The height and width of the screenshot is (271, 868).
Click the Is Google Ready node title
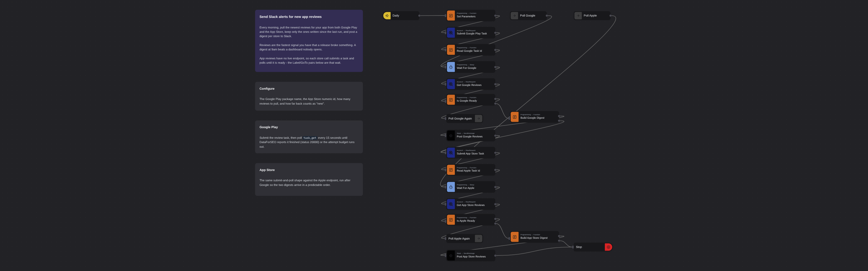click(467, 101)
